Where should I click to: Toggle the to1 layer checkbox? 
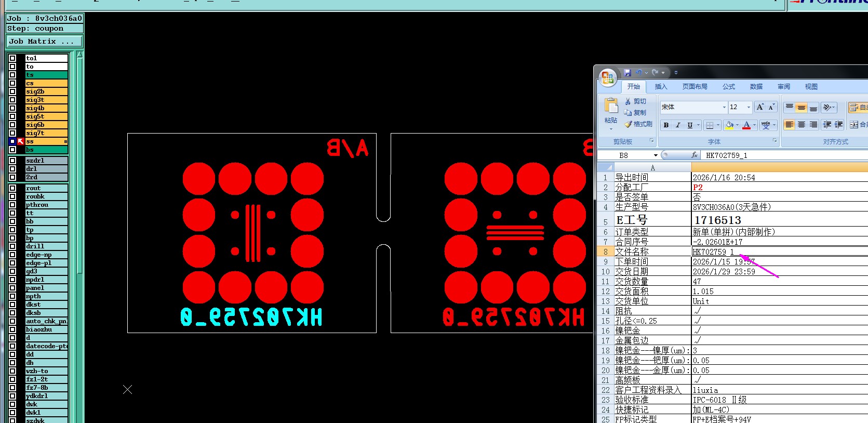12,58
